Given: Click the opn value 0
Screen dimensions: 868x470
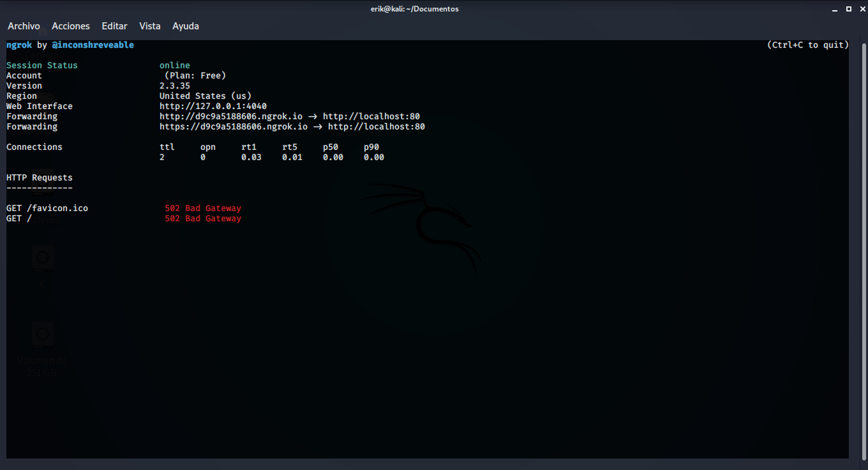Looking at the screenshot, I should 203,158.
